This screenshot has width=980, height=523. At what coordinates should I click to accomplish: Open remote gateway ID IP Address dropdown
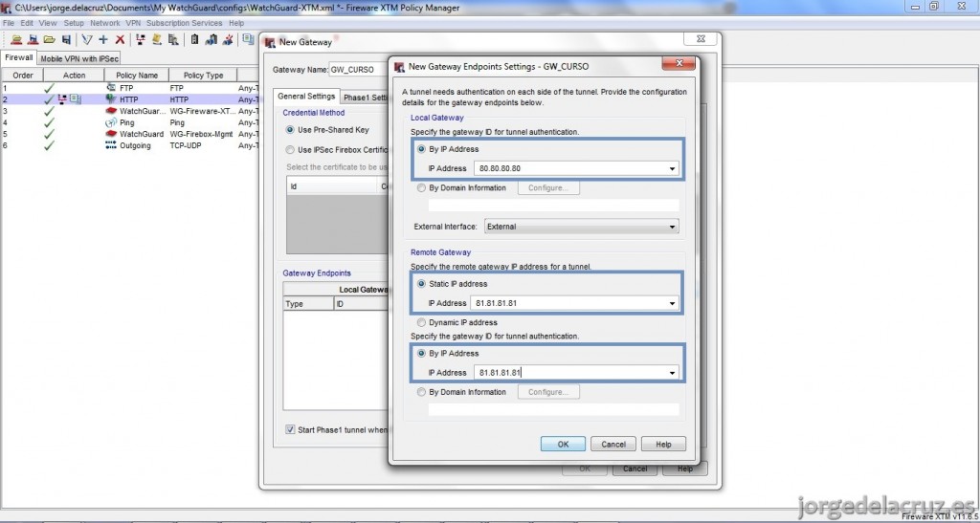[x=673, y=373]
